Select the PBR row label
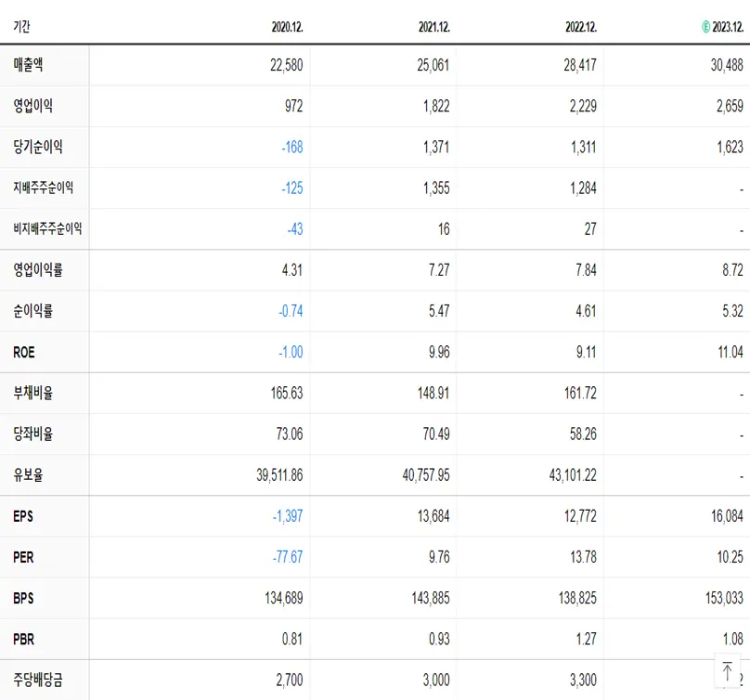750x700 pixels. coord(22,639)
